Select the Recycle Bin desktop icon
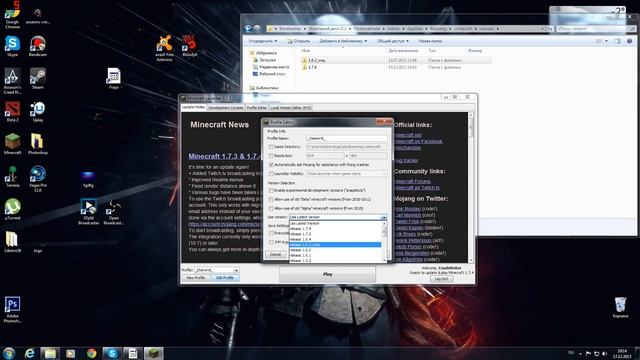The height and width of the screenshot is (360, 640). click(620, 307)
